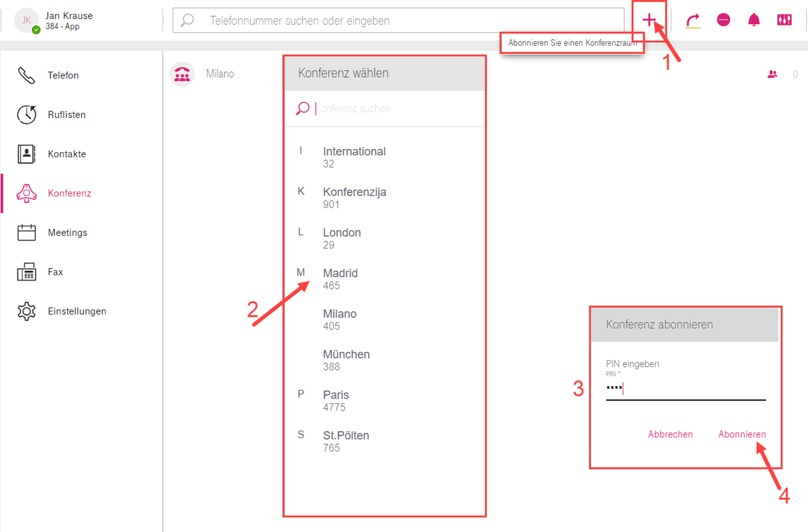Click the call forwarding arrow icon
The width and height of the screenshot is (808, 532).
693,20
